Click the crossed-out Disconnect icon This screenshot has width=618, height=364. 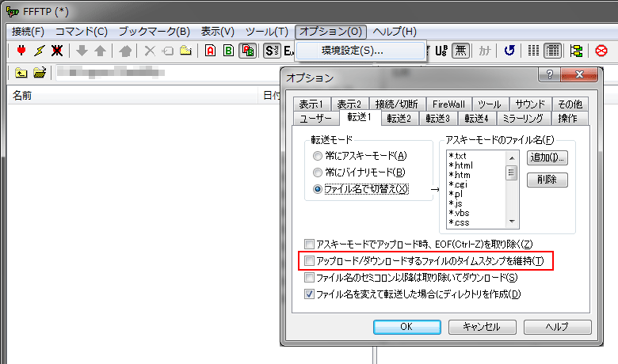click(57, 51)
